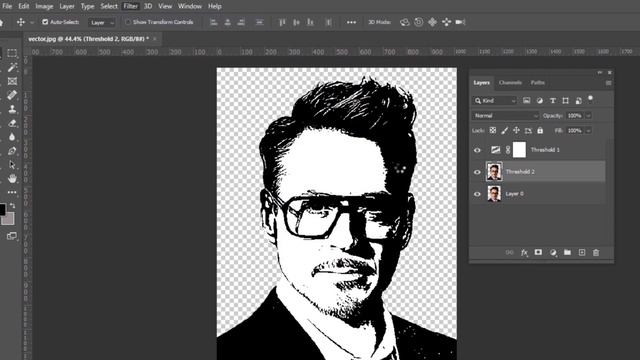Image resolution: width=640 pixels, height=360 pixels.
Task: Click the 3D pan mode icon
Action: tap(432, 22)
